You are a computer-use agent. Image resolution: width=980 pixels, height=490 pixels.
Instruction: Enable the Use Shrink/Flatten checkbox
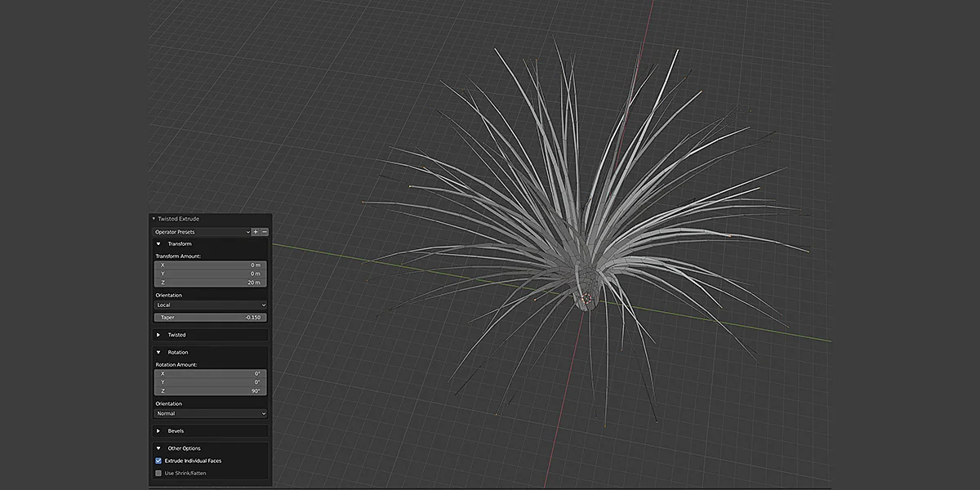(x=158, y=472)
